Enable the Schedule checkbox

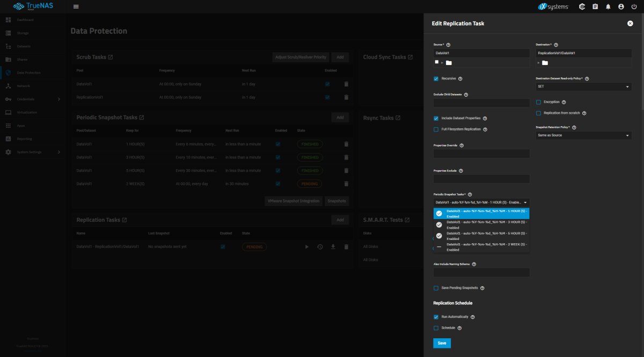tap(436, 328)
